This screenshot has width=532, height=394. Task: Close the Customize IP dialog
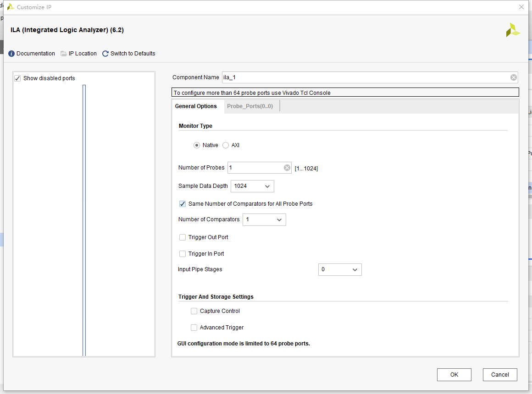pos(521,7)
